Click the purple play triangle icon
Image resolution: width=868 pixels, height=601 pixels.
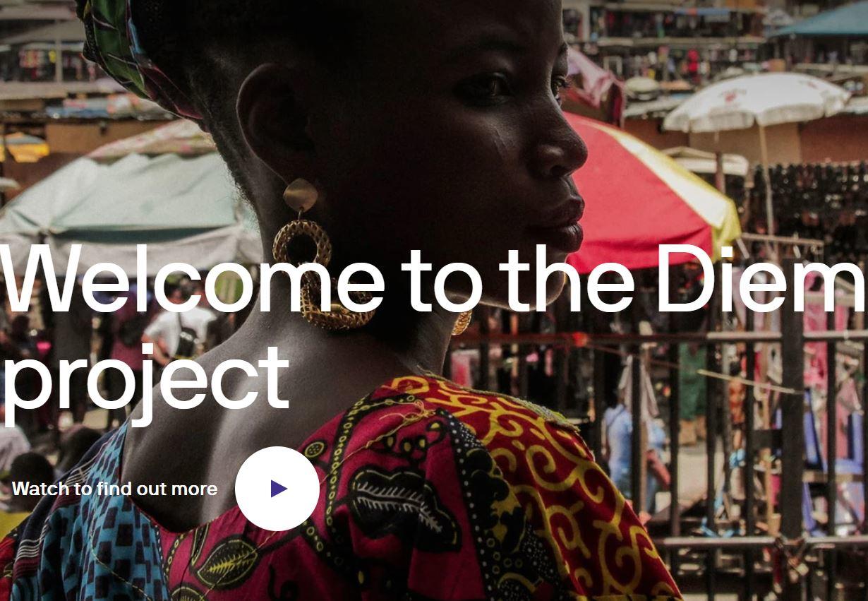[x=278, y=489]
